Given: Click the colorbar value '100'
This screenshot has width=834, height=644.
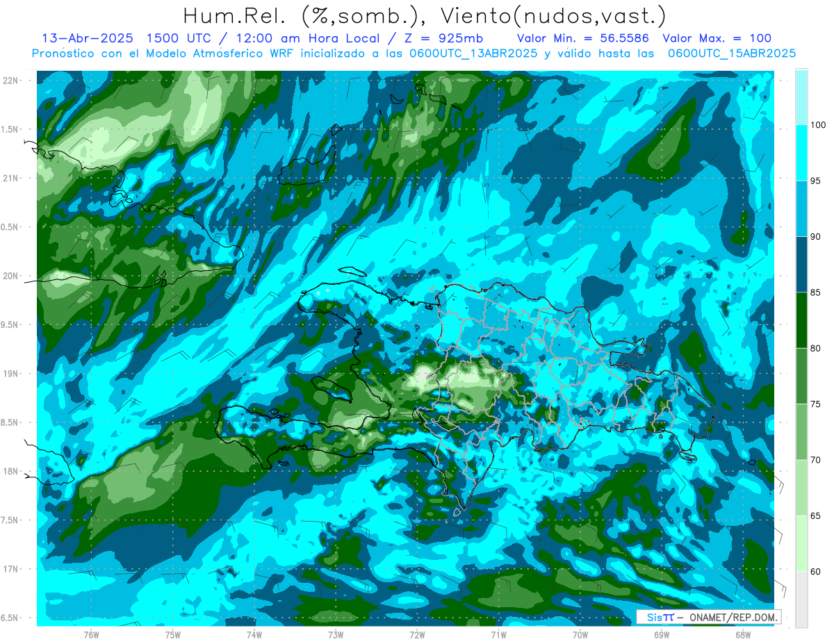Looking at the screenshot, I should coord(819,126).
